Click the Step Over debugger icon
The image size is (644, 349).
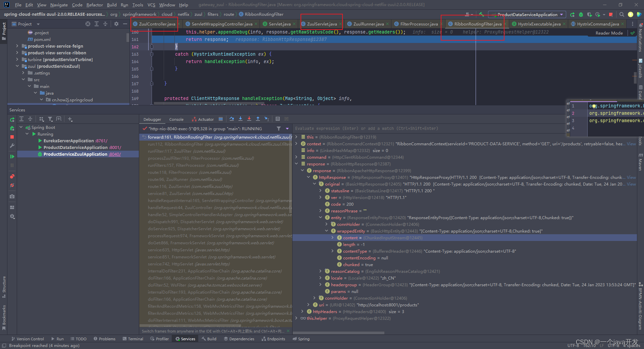[x=231, y=119]
